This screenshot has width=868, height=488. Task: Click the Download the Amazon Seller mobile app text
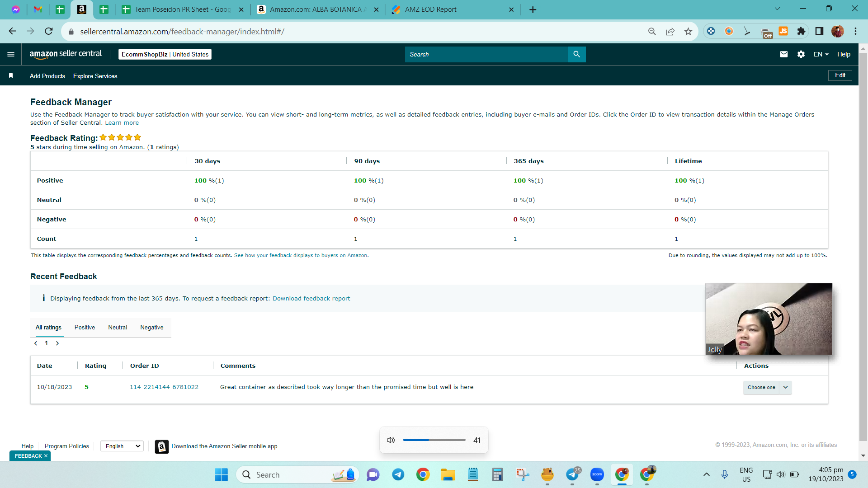pos(224,446)
